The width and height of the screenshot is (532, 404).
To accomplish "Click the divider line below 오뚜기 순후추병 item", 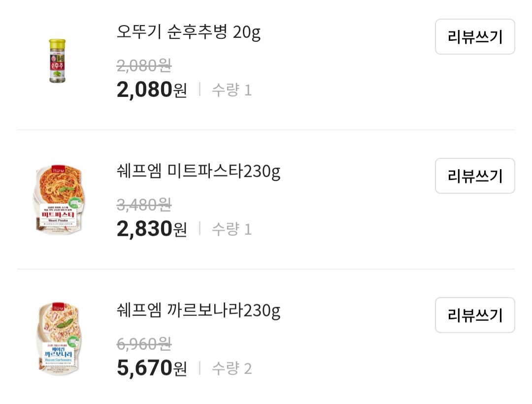I will (x=266, y=130).
